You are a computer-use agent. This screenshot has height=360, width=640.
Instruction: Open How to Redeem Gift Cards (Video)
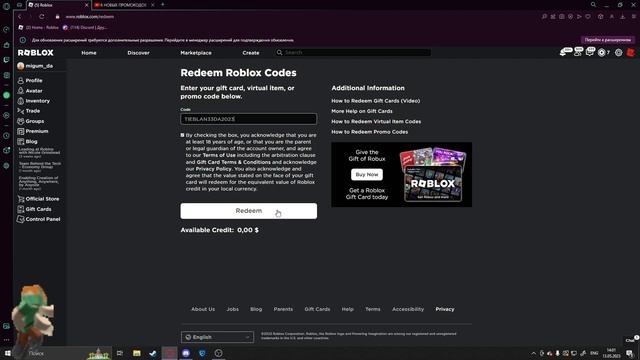click(x=376, y=101)
